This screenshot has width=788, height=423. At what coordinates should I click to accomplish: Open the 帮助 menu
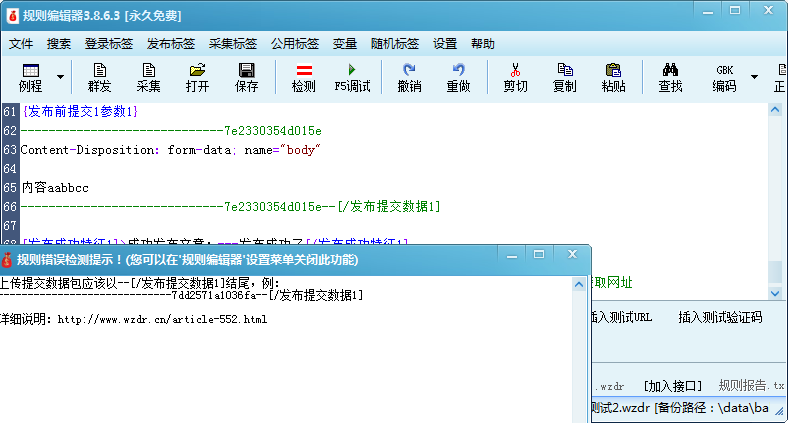[482, 44]
